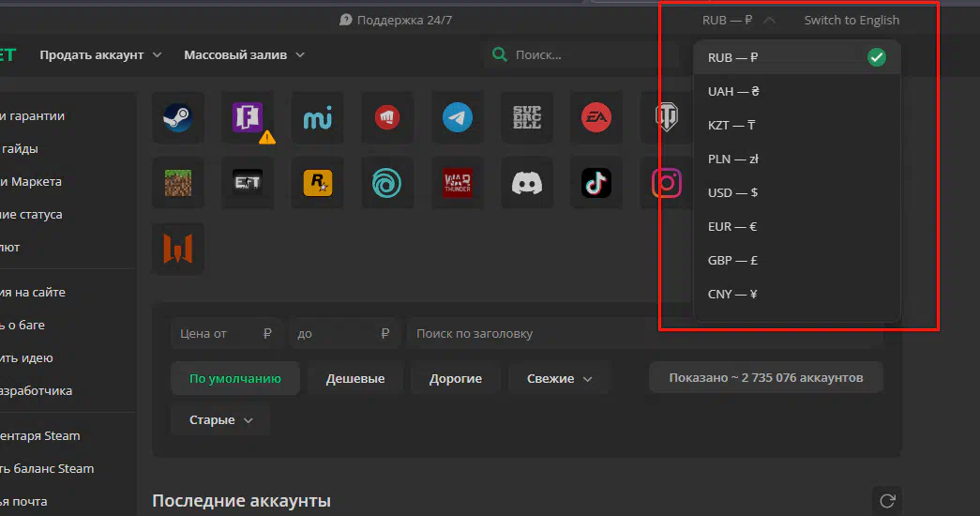The height and width of the screenshot is (516, 980).
Task: Click the Показано ~ 2 735 076 аккаунтов button
Action: point(765,378)
